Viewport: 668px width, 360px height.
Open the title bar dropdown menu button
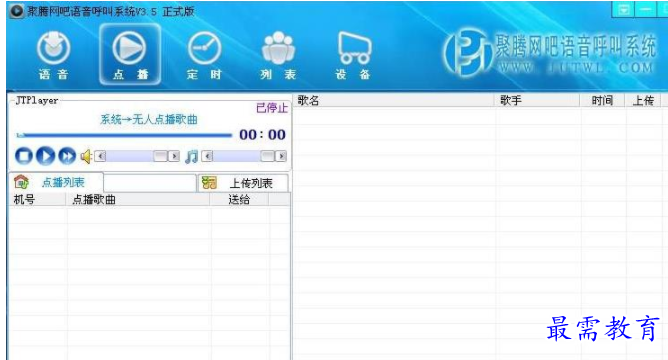[624, 9]
